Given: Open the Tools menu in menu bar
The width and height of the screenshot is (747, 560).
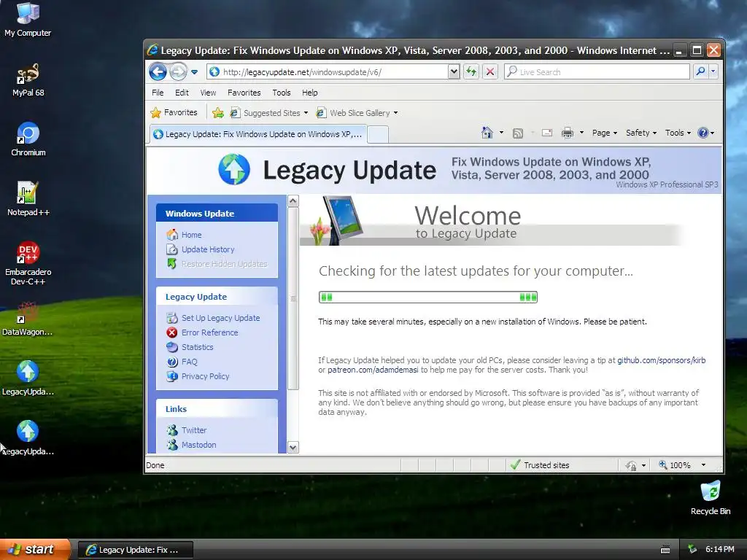Looking at the screenshot, I should (282, 93).
